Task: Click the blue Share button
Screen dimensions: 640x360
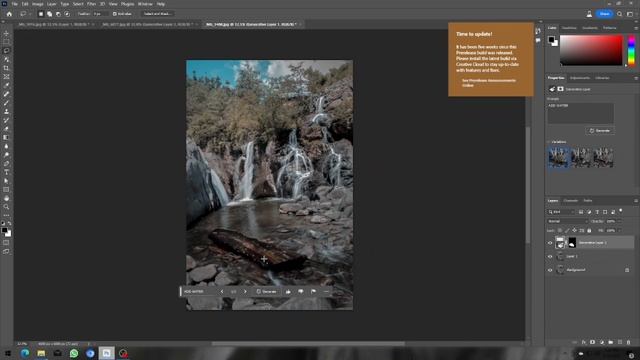Action: (604, 14)
